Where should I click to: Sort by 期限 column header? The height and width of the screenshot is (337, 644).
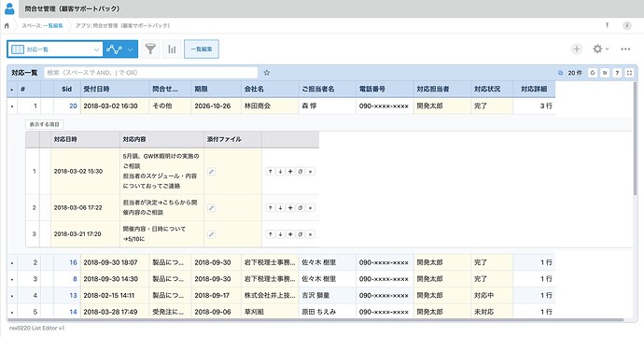click(x=216, y=90)
